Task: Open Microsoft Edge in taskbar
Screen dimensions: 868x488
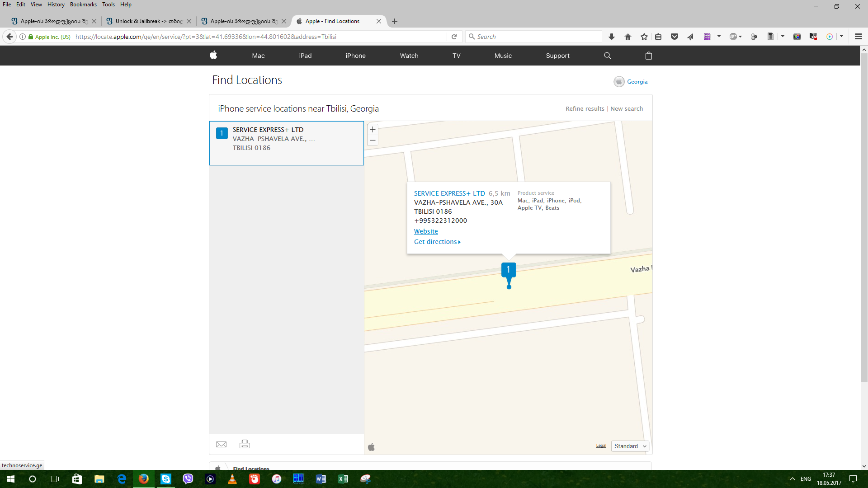Action: [122, 479]
